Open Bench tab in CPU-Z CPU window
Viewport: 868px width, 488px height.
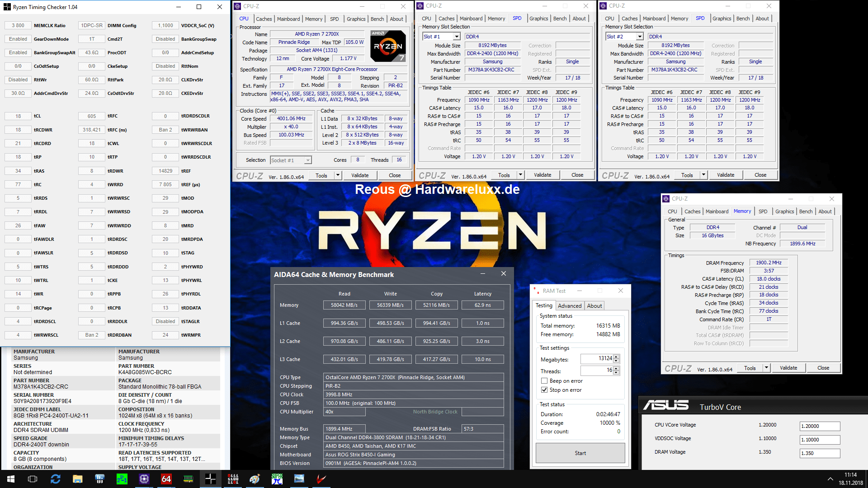(377, 19)
